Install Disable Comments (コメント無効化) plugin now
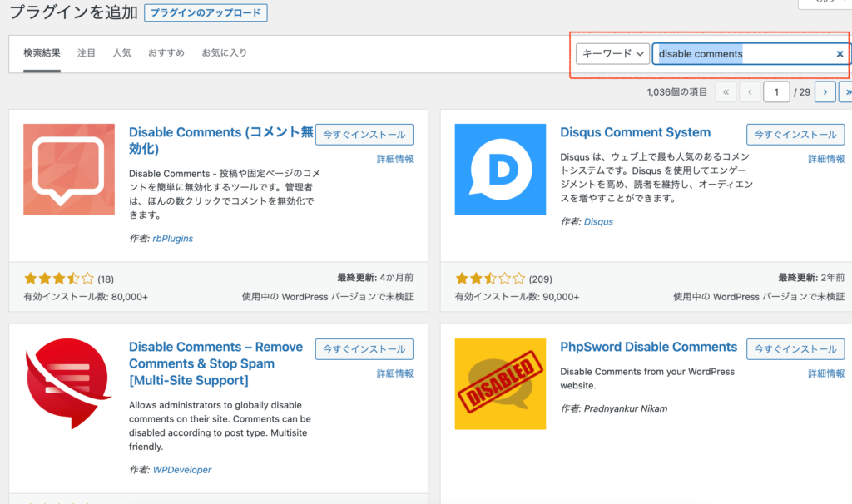The image size is (852, 504). [x=364, y=135]
